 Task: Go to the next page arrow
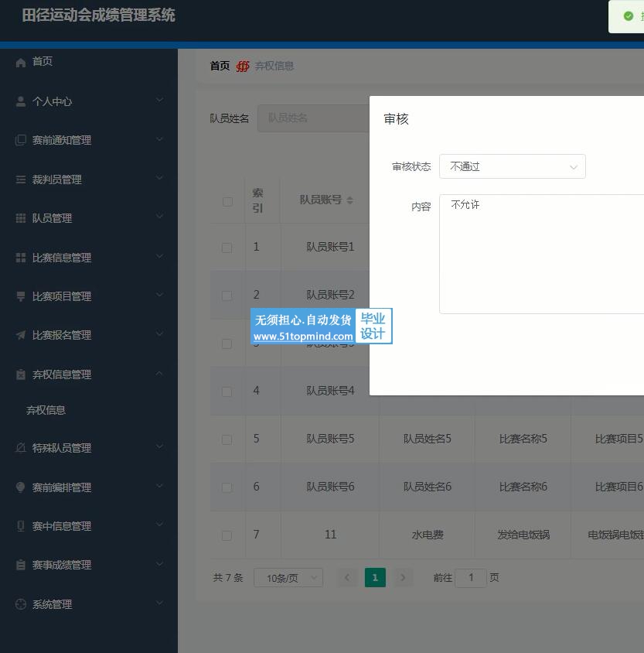(x=403, y=578)
